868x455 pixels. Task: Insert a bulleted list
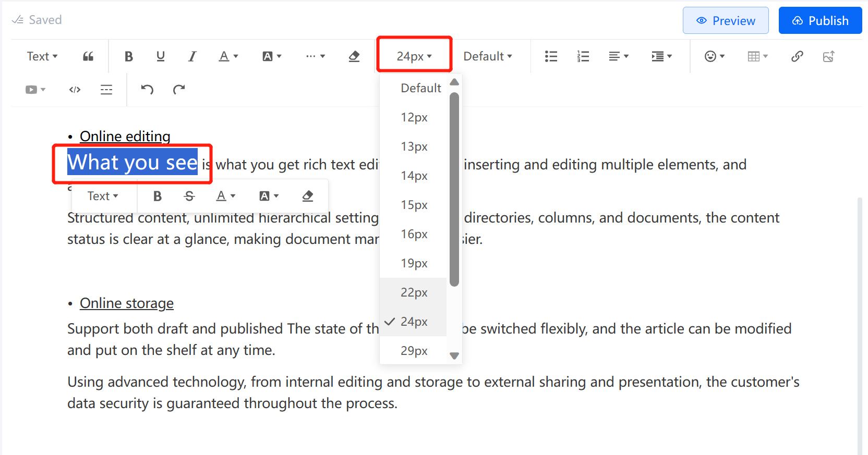[x=551, y=56]
